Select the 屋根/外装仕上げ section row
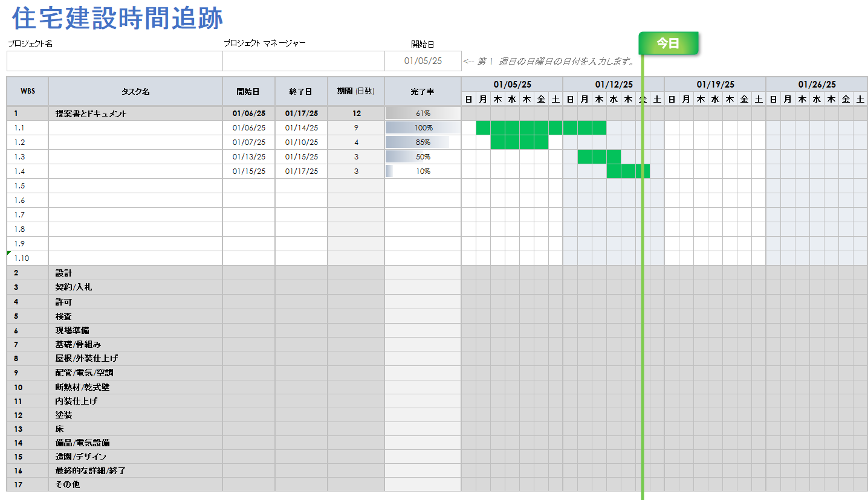Viewport: 868px width, 500px height. click(437, 358)
